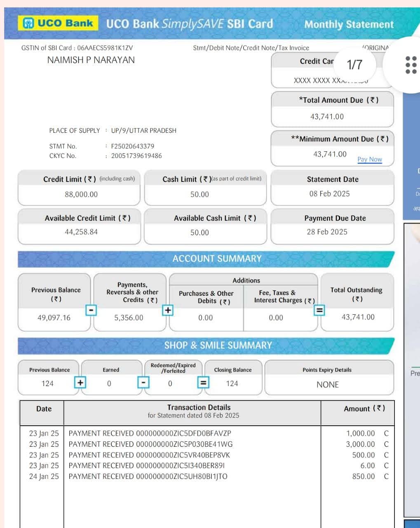This screenshot has width=420, height=528.
Task: Open the page thumbnails grid icon
Action: tap(411, 65)
